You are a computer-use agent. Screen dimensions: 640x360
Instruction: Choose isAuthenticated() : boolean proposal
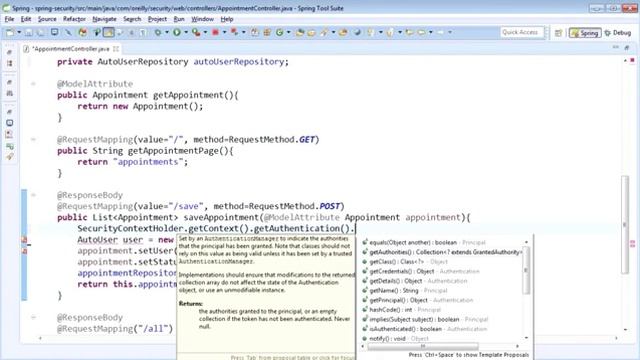tap(443, 329)
